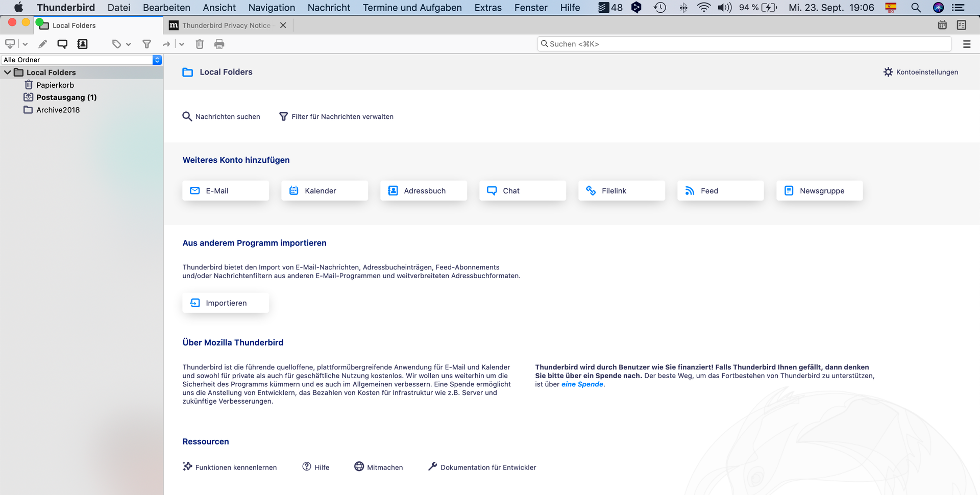Close the Thunderbird Privacy Notice tab

pyautogui.click(x=283, y=25)
